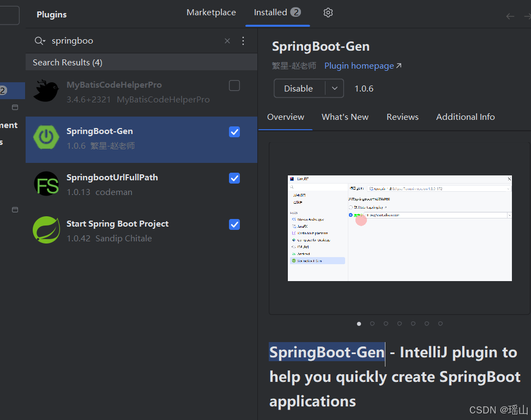Select the MyBatisCodeHelperPro plugin name
Image resolution: width=531 pixels, height=420 pixels.
click(x=114, y=85)
